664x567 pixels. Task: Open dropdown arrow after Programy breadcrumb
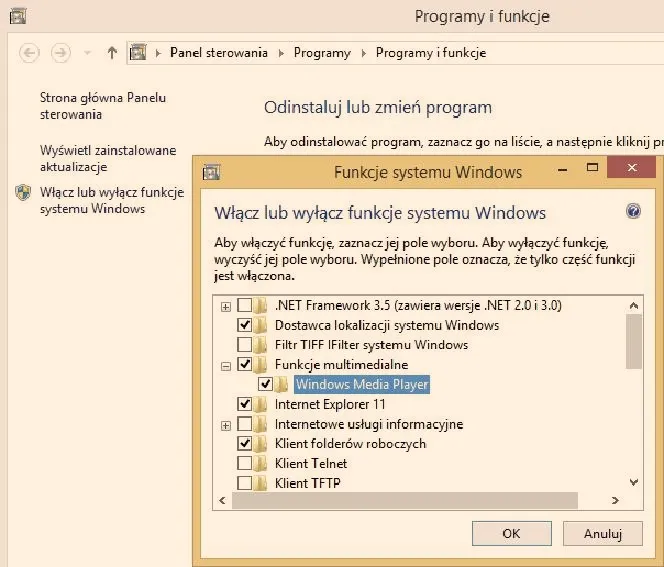pos(363,53)
